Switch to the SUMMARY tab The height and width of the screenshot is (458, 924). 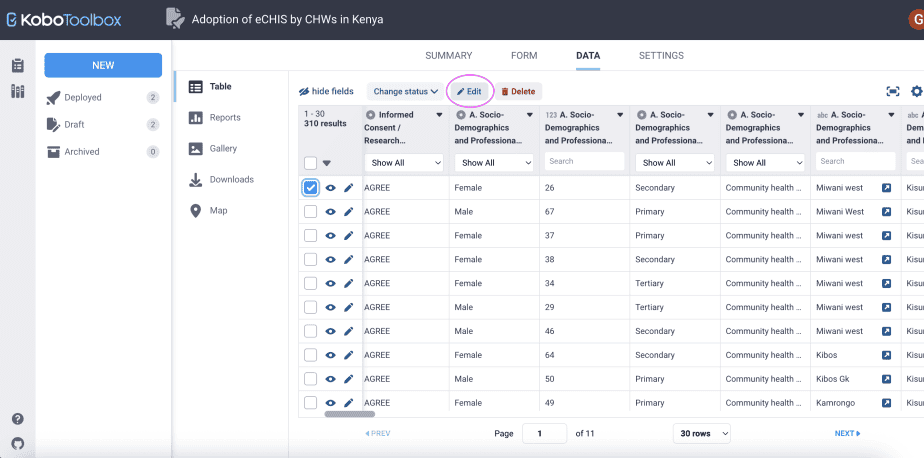click(448, 55)
